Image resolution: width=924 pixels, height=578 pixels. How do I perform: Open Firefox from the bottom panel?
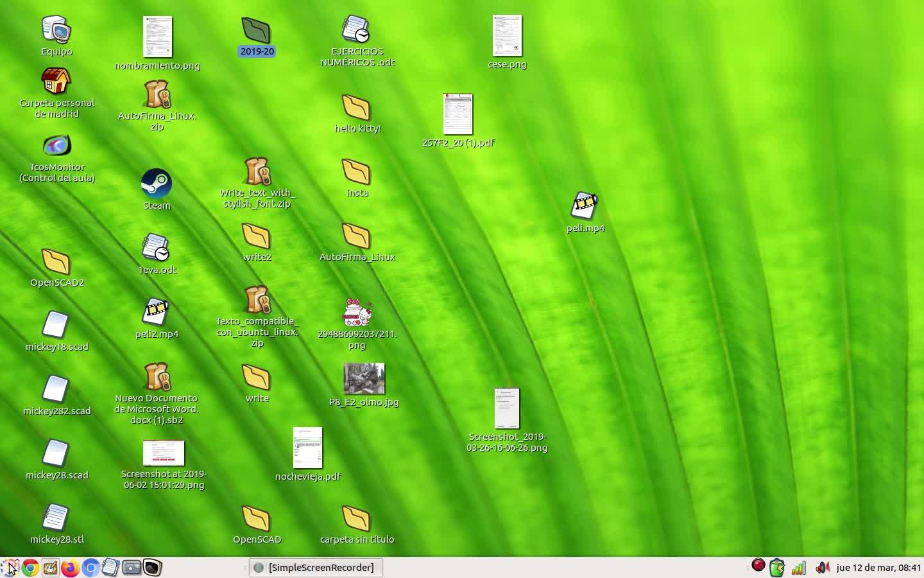[x=70, y=568]
